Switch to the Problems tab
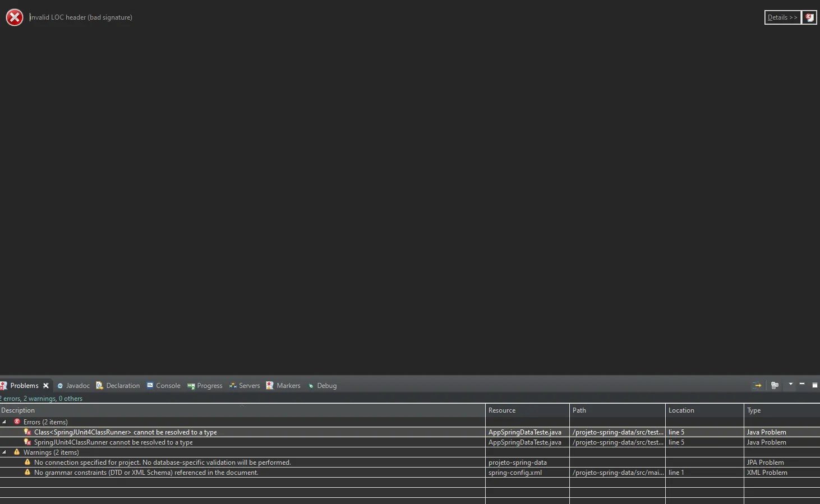 pos(24,386)
